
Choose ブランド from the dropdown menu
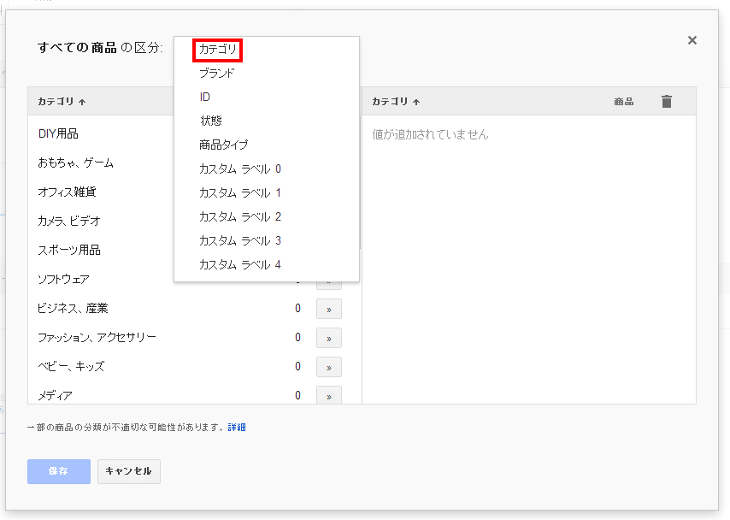tap(217, 73)
